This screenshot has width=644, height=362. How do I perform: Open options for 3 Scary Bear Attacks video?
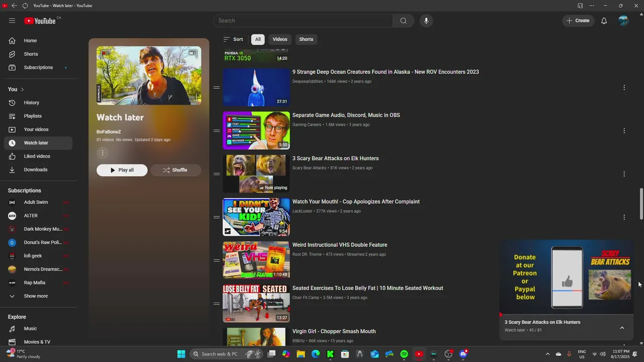click(x=624, y=174)
